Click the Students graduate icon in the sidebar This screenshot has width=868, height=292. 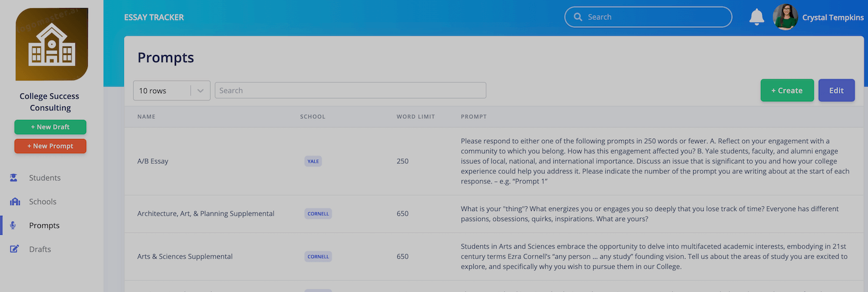point(14,178)
